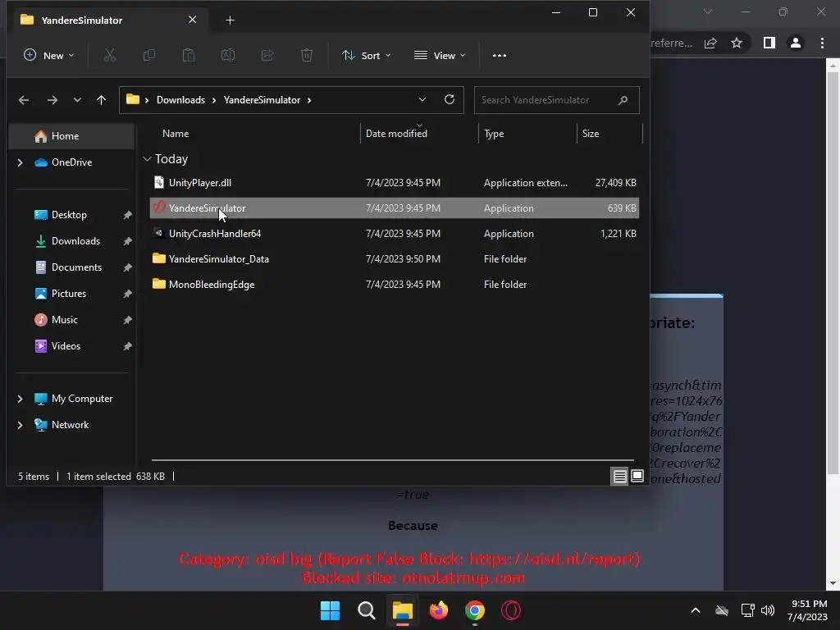Open Downloads from quick access
This screenshot has width=840, height=630.
pos(75,241)
